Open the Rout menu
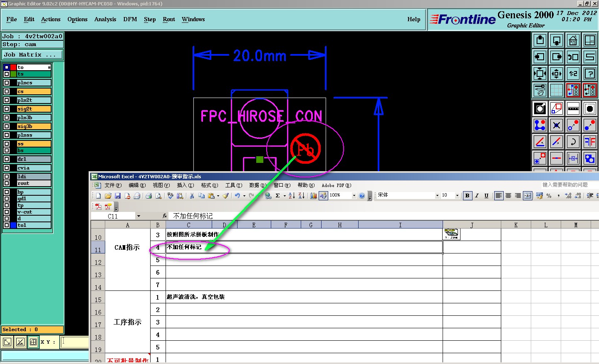Screen dimensions: 599x364 click(169, 19)
